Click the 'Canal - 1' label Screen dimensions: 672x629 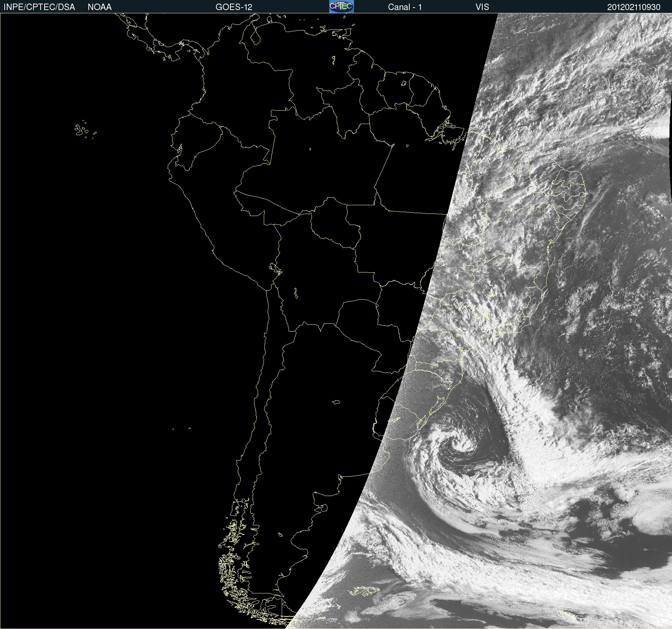click(x=405, y=7)
